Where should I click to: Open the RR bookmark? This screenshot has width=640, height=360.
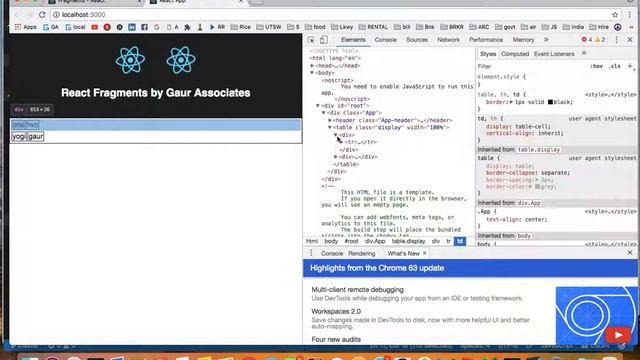tap(217, 27)
